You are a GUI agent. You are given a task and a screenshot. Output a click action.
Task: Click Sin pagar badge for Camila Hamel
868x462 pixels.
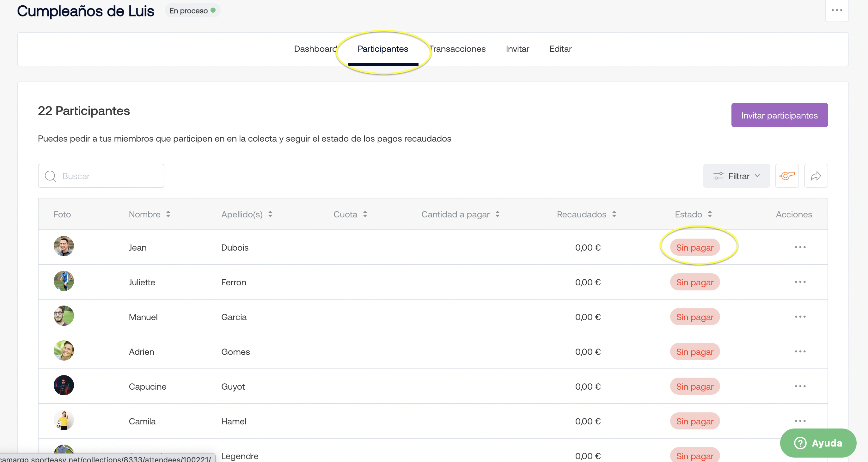[x=694, y=421]
